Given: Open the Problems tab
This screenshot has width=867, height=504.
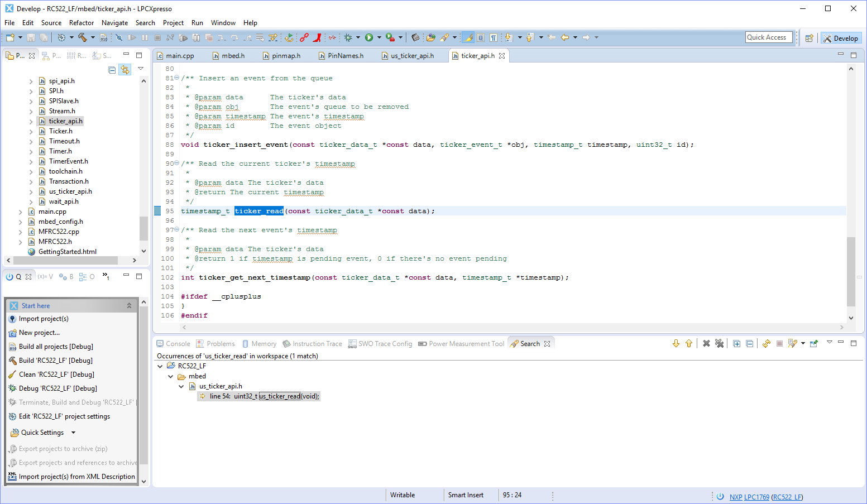Looking at the screenshot, I should click(x=215, y=344).
